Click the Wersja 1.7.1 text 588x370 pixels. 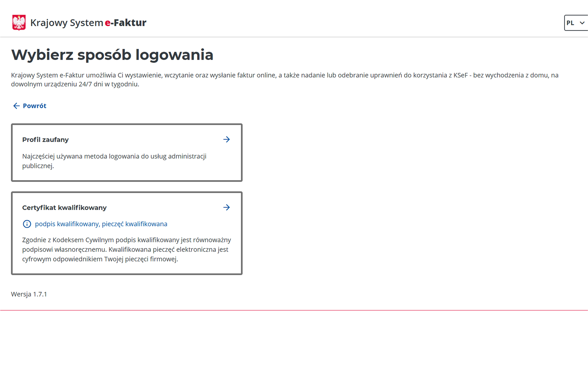point(29,294)
